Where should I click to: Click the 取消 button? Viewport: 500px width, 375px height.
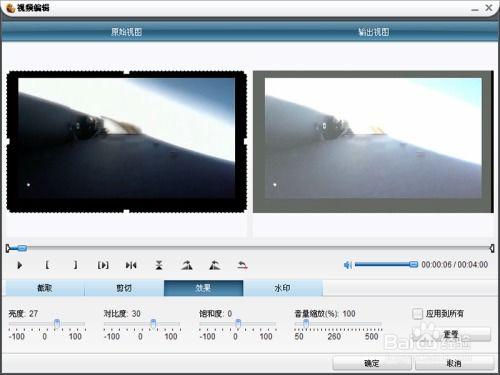[454, 363]
